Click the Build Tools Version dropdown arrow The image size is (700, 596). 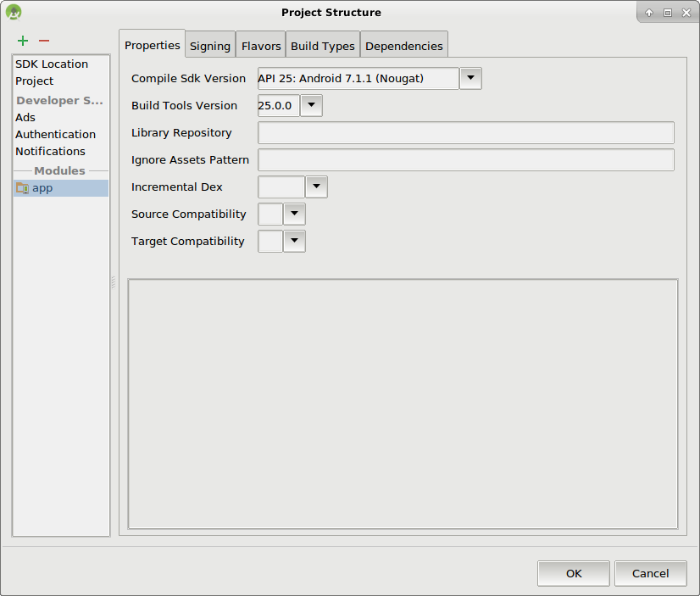311,105
